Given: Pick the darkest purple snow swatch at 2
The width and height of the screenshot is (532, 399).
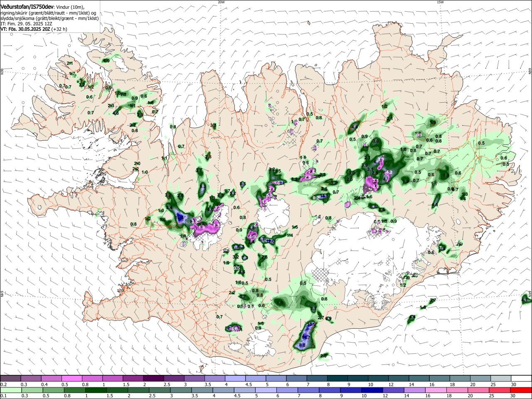Looking at the screenshot, I should [153, 379].
